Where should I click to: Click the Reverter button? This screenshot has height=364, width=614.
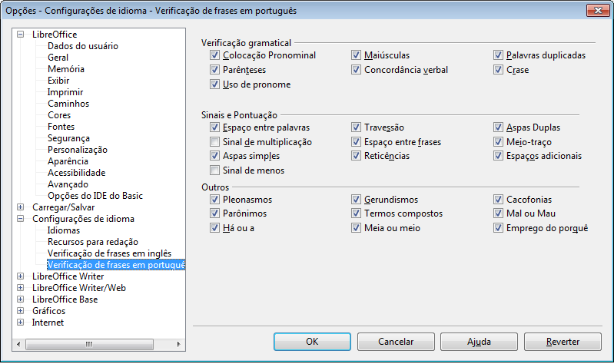563,342
